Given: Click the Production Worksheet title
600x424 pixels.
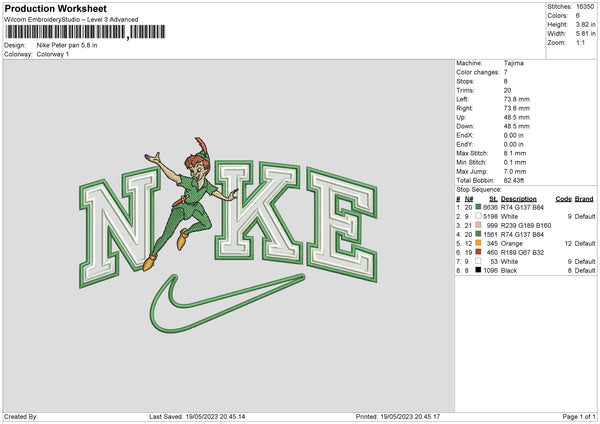Looking at the screenshot, I should point(55,8).
